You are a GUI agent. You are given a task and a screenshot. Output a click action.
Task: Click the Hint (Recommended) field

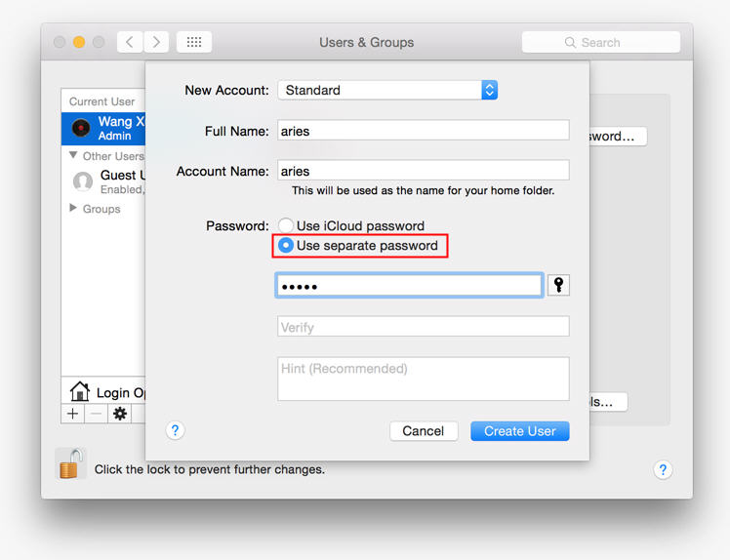(x=424, y=379)
